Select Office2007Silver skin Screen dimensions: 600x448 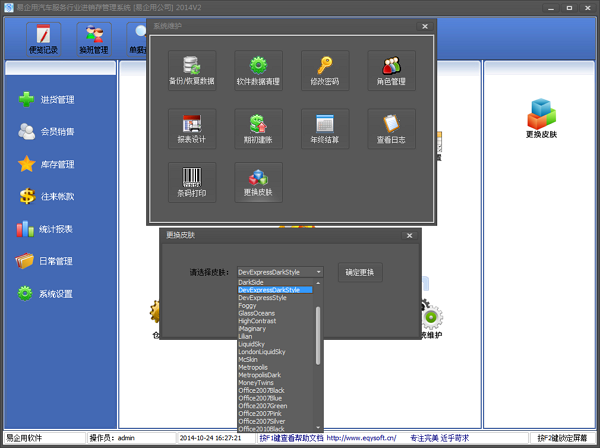[x=275, y=421]
